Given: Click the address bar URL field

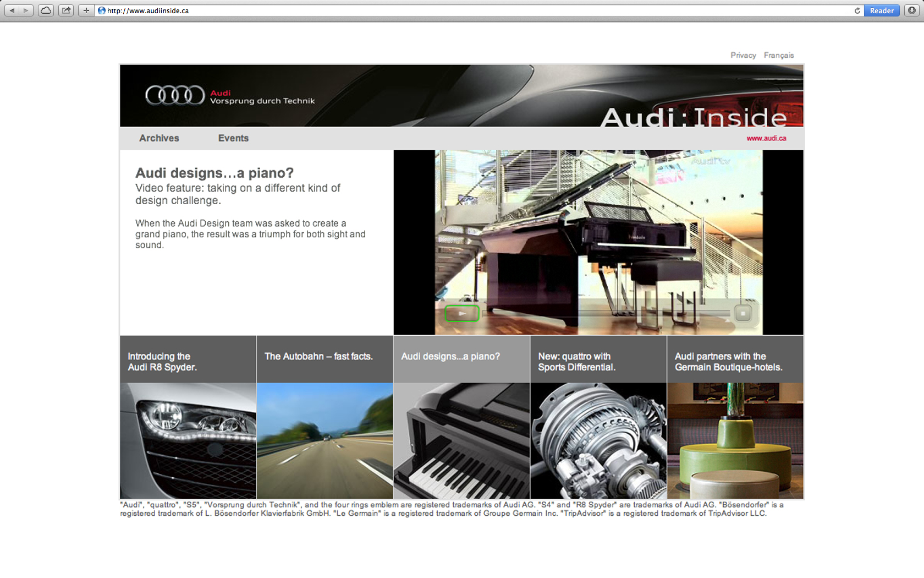Looking at the screenshot, I should click(x=473, y=10).
